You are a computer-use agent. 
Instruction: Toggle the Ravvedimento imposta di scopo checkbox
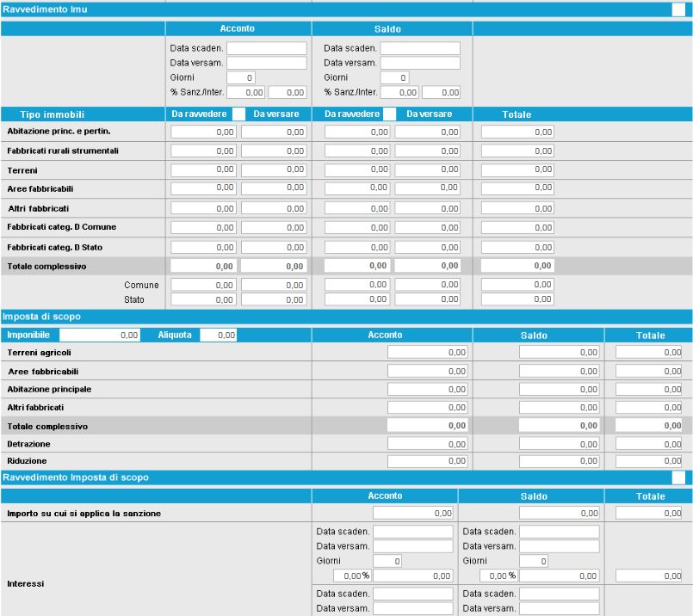678,477
